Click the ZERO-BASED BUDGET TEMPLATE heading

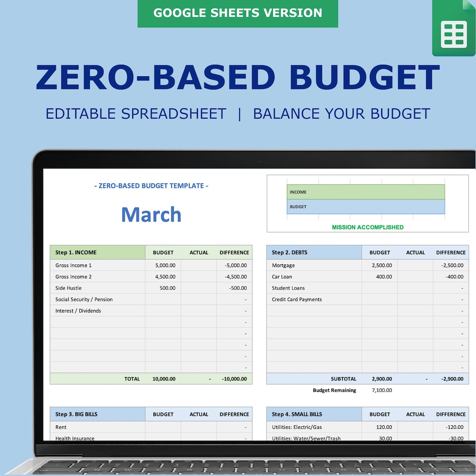point(151,186)
